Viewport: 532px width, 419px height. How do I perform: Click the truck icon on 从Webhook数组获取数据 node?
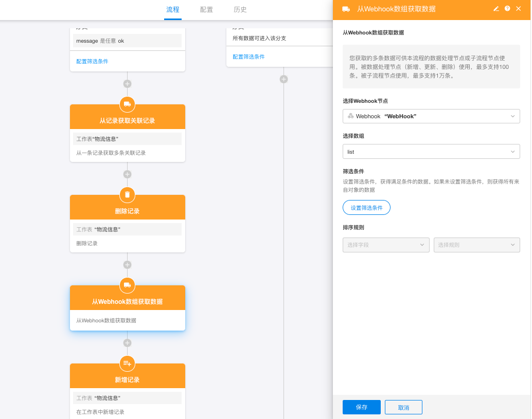pos(128,285)
